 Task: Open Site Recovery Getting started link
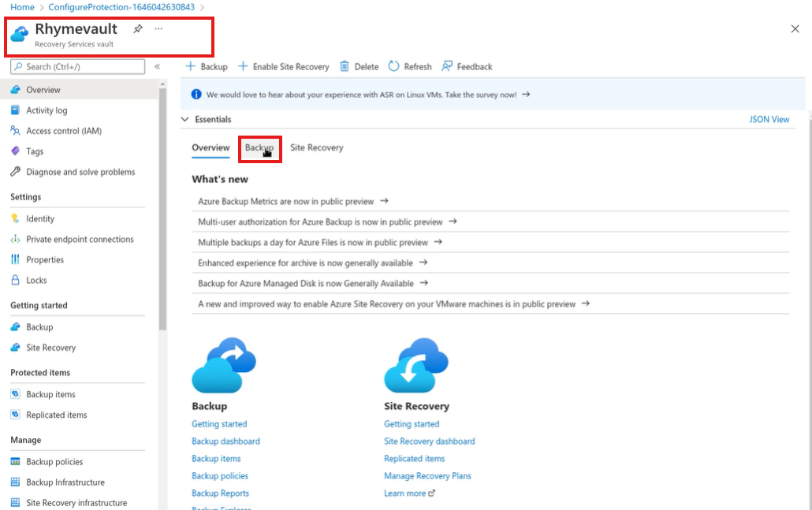[412, 423]
